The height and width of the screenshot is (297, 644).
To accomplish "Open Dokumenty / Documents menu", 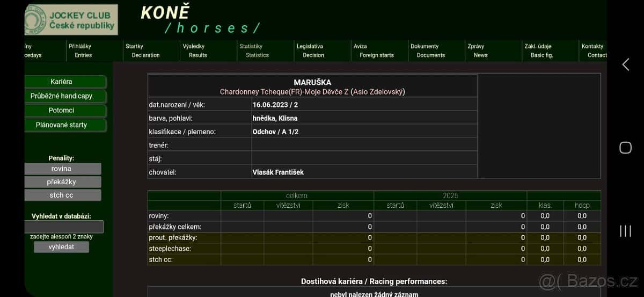I will pyautogui.click(x=427, y=50).
